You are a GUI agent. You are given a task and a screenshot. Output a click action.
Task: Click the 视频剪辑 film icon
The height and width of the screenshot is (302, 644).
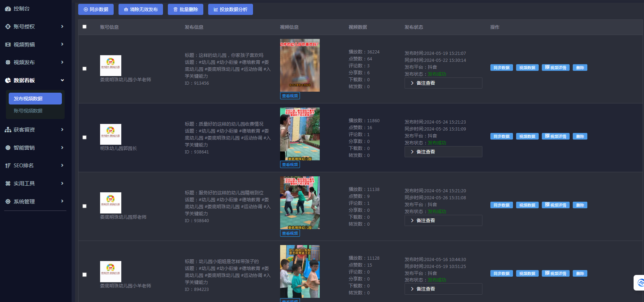8,44
